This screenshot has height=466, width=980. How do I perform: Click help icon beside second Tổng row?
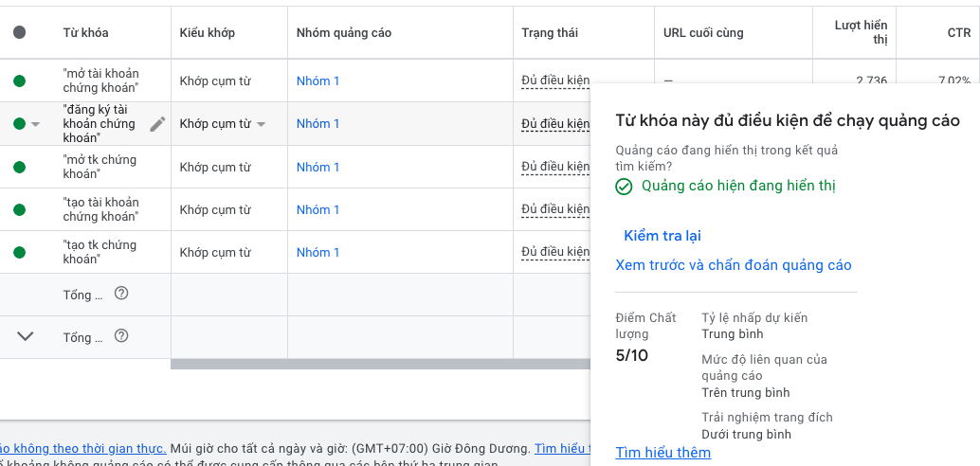pos(121,336)
